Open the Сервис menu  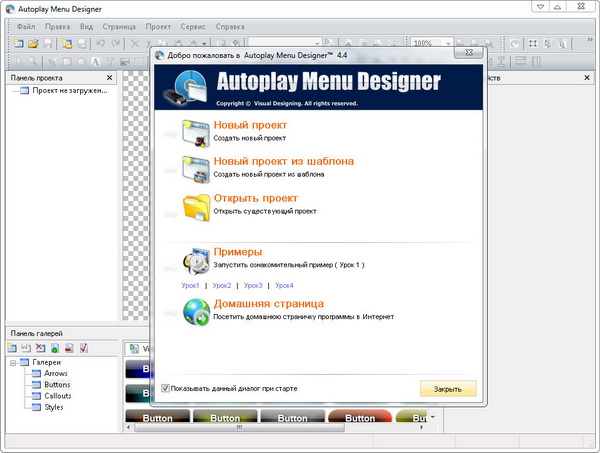click(x=193, y=26)
